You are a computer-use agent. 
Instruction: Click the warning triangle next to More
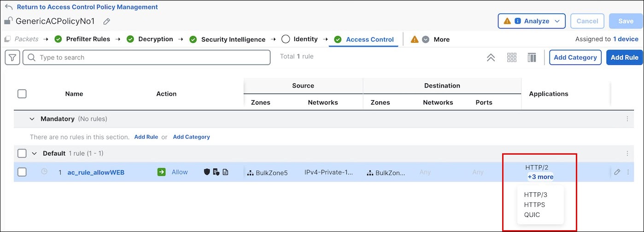pos(415,39)
